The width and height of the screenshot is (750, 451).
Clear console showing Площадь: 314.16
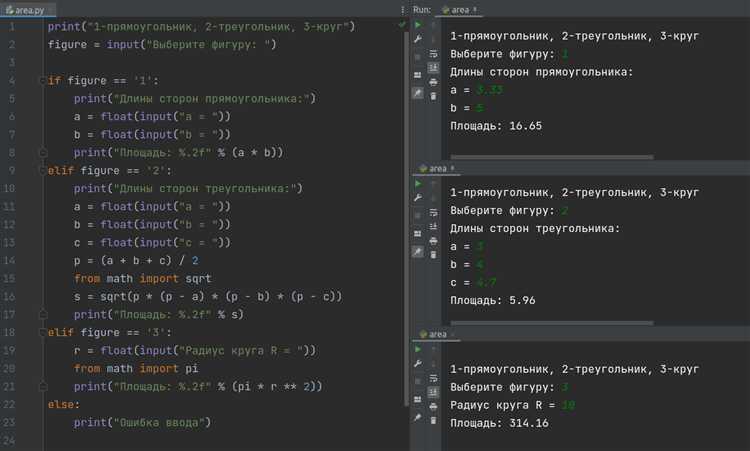(433, 420)
